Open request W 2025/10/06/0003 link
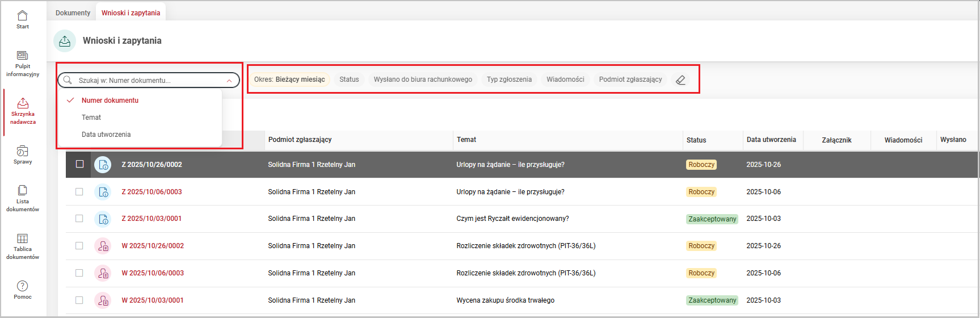This screenshot has height=318, width=980. [153, 273]
